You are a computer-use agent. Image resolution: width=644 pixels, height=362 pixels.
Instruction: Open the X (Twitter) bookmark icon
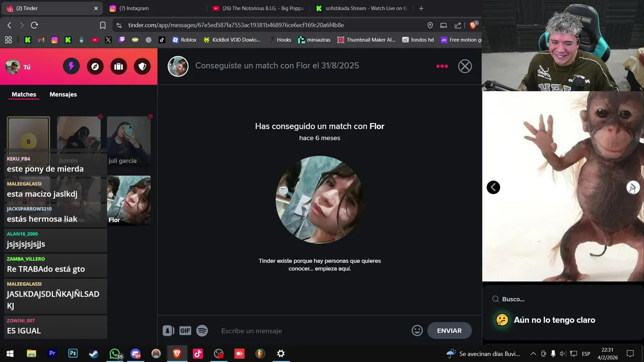pyautogui.click(x=108, y=40)
